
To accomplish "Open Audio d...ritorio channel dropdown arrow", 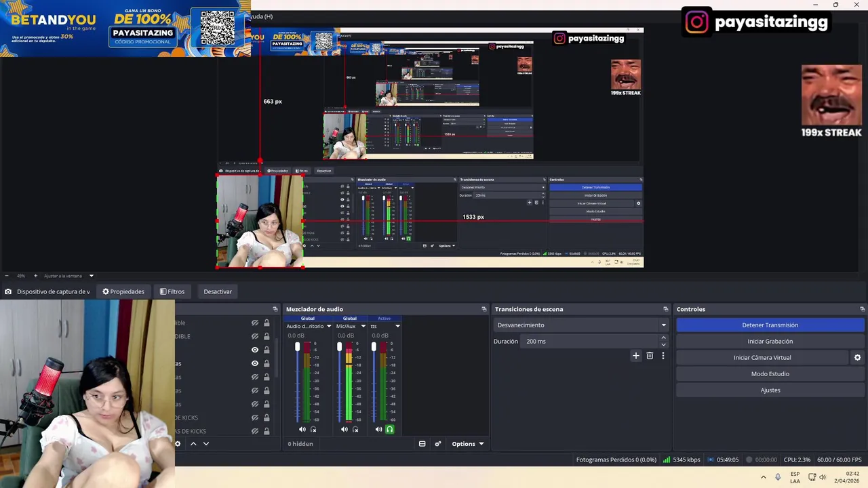I will 329,326.
